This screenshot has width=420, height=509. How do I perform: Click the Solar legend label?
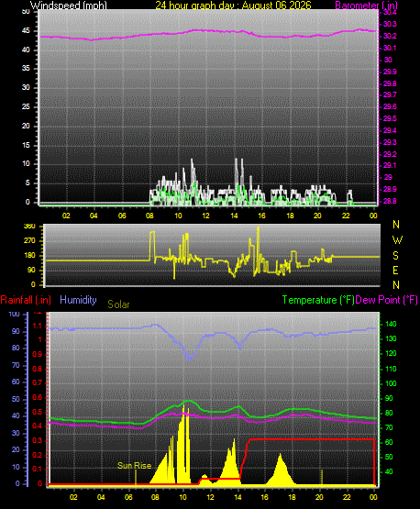[x=118, y=304]
